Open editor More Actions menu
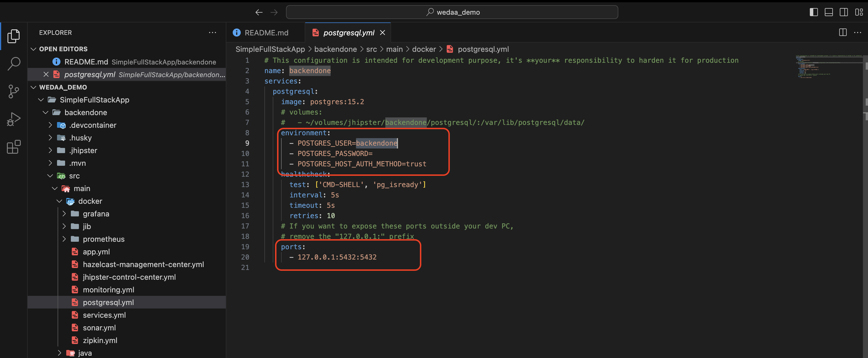The height and width of the screenshot is (358, 868). pyautogui.click(x=858, y=32)
